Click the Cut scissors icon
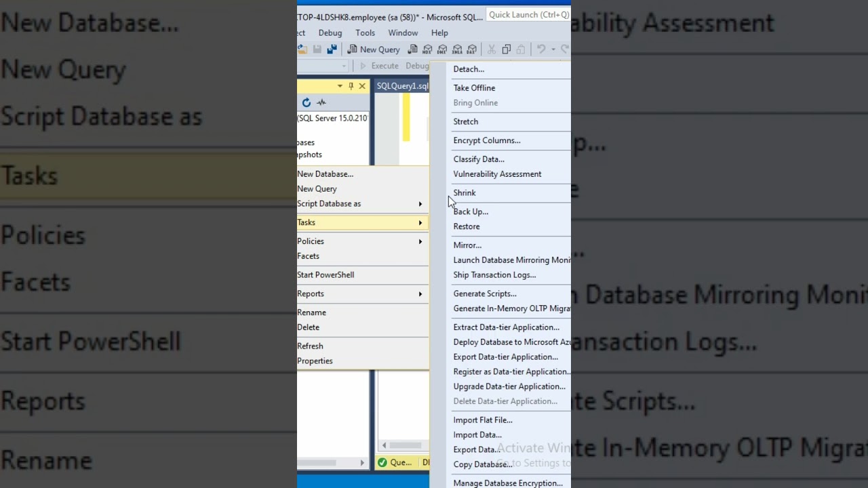 (492, 49)
